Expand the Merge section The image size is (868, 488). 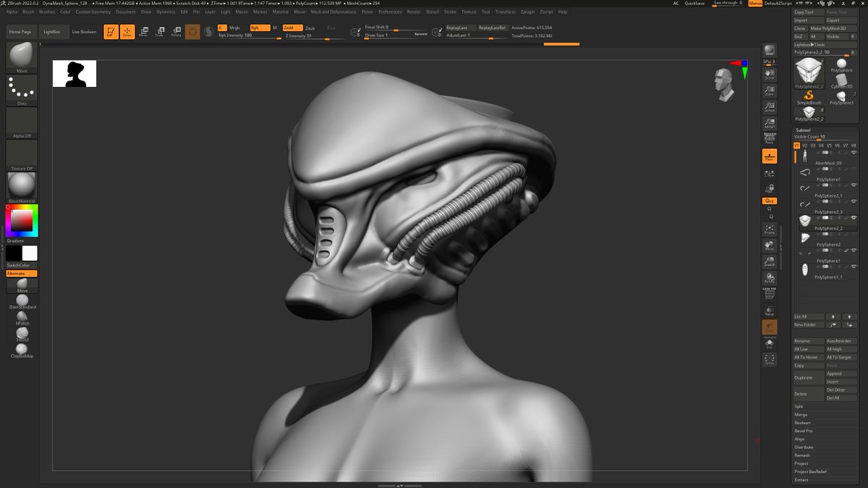(801, 415)
